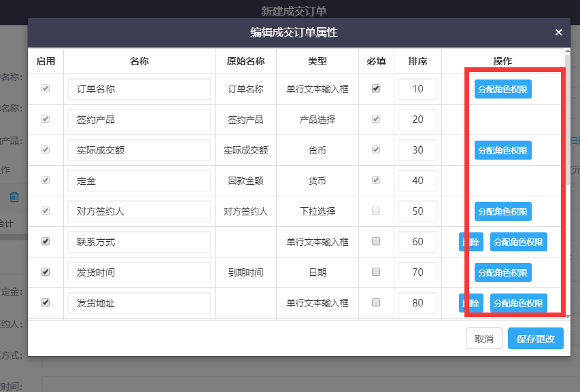Click 分配角色权限 for 联系方式 row
580x392 pixels.
518,242
